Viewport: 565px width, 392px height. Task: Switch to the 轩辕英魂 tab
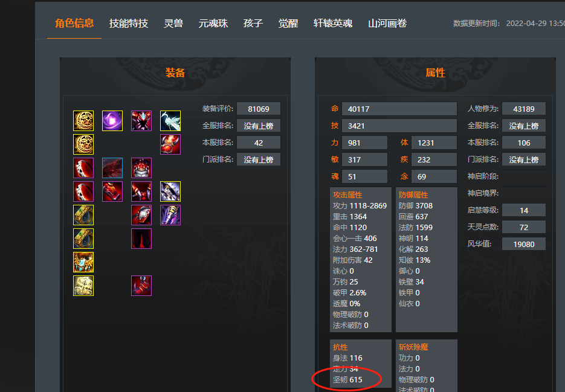pyautogui.click(x=333, y=24)
